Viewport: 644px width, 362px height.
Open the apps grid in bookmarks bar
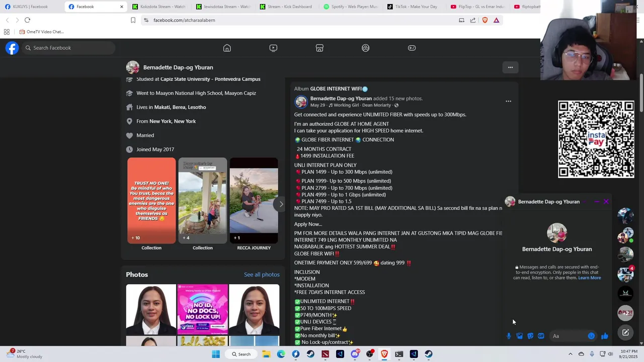7,32
